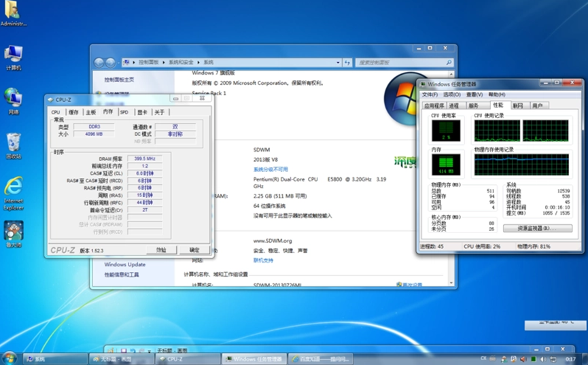Click the refresh button beside the address bar
Image resolution: width=588 pixels, height=365 pixels.
pos(347,63)
